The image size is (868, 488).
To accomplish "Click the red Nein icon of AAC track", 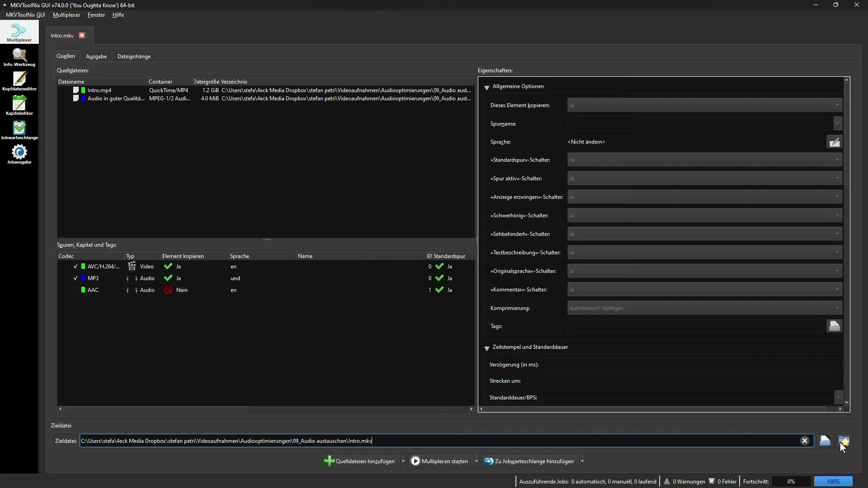I will pos(168,290).
